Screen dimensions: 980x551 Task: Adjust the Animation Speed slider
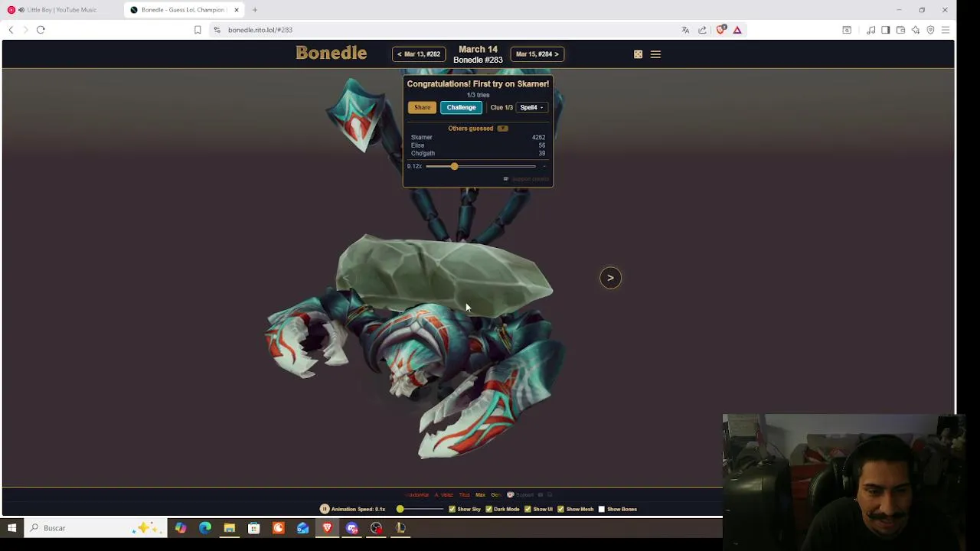point(420,509)
